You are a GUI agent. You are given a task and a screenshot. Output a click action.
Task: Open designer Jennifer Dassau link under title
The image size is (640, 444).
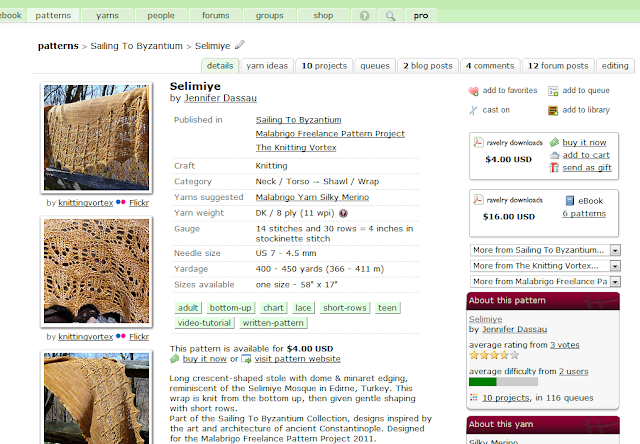point(220,98)
